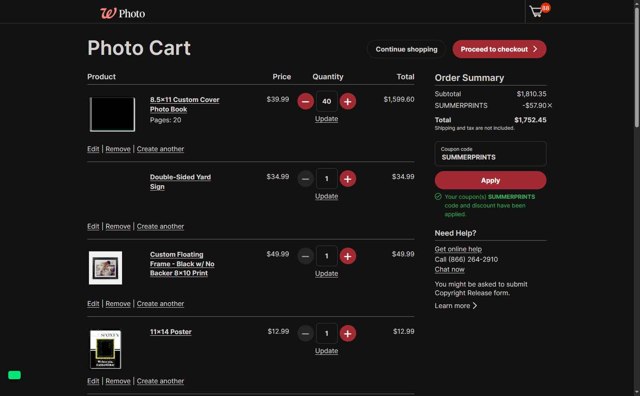640x396 pixels.
Task: Open the shopping cart icon
Action: (x=539, y=11)
